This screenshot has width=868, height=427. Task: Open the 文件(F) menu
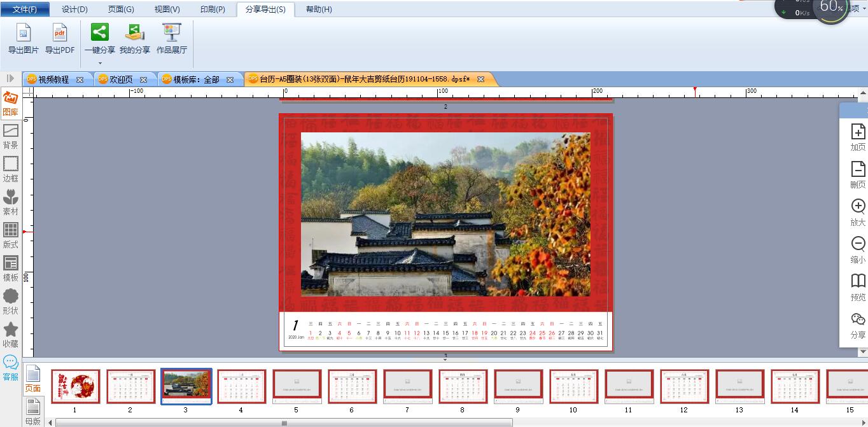coord(24,9)
